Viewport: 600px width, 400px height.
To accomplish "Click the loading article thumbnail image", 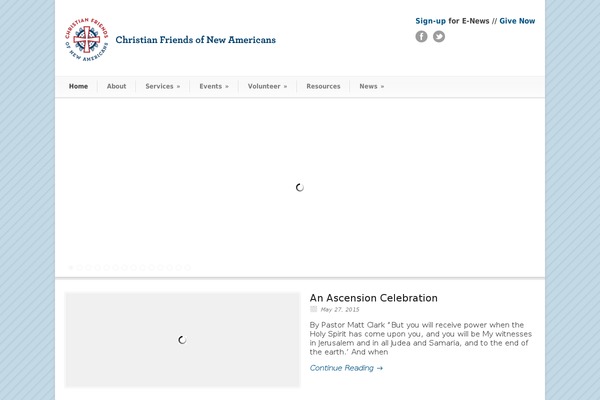I will tap(183, 340).
